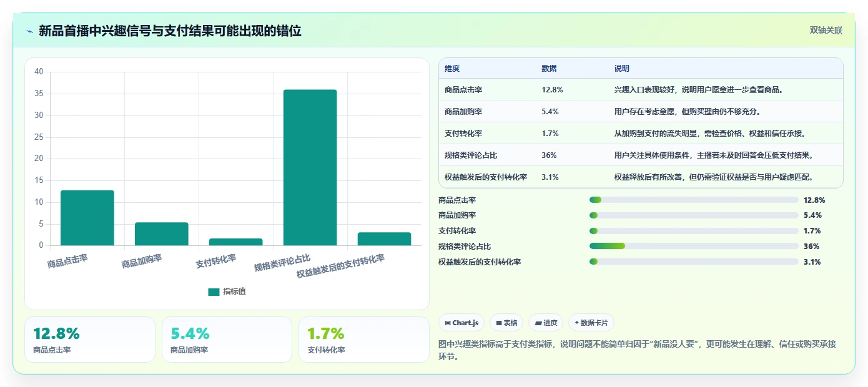Click the 1.7% value in the table
868x387 pixels.
pos(550,134)
